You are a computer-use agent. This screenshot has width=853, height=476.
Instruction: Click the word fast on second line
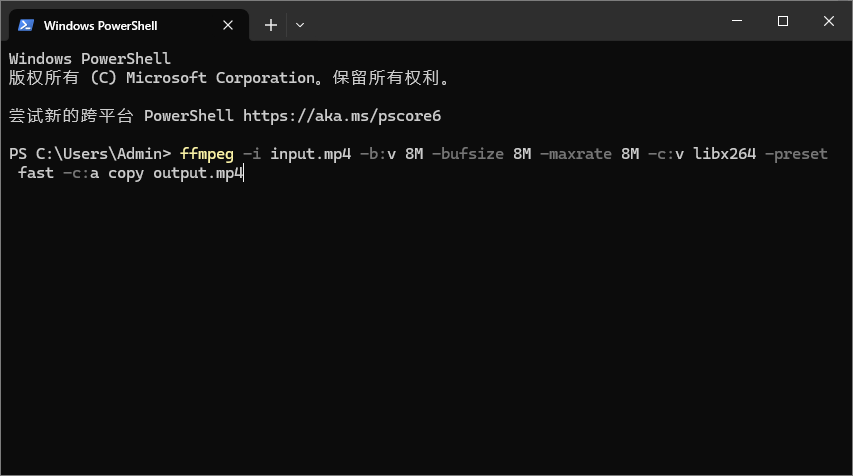tap(36, 173)
